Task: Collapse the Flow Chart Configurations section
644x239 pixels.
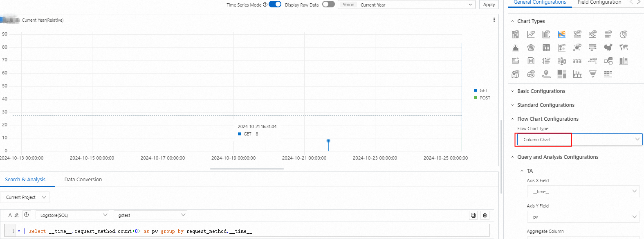Action: click(512, 119)
